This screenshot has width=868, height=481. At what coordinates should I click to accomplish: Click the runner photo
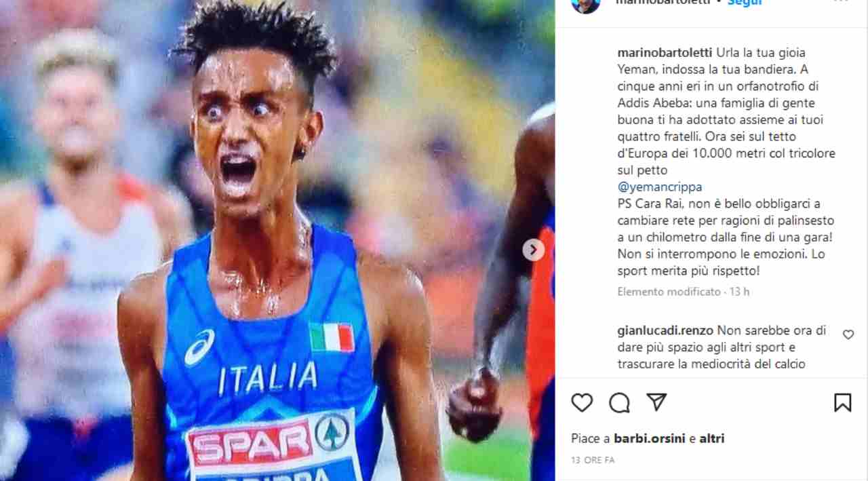[277, 240]
